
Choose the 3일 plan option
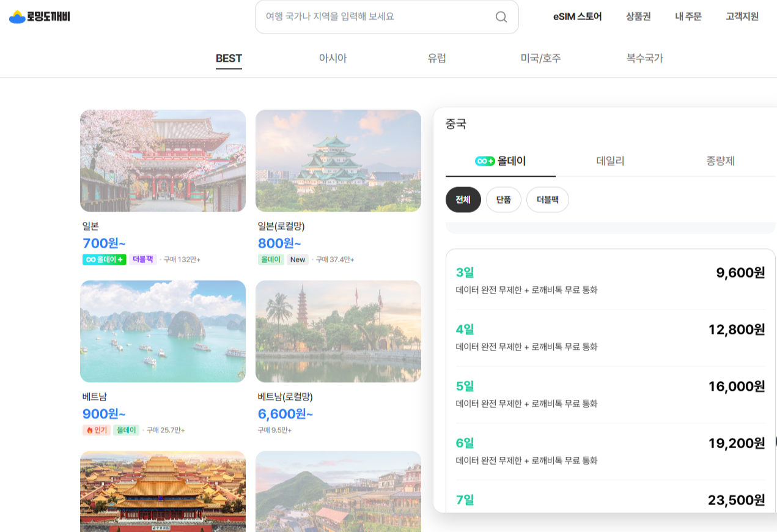611,281
